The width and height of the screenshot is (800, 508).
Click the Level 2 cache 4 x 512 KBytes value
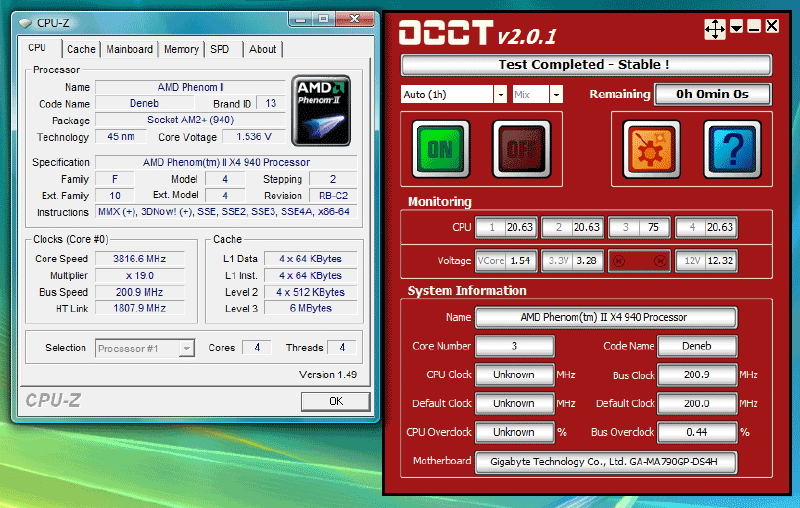click(311, 292)
